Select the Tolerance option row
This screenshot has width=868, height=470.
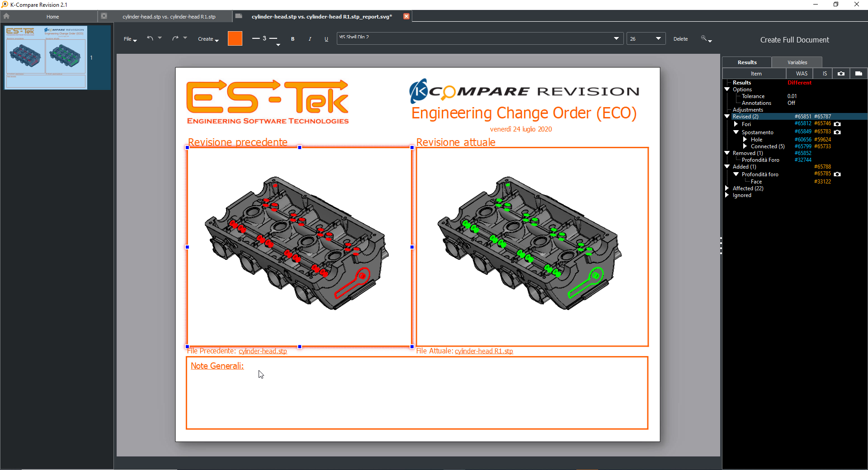795,96
